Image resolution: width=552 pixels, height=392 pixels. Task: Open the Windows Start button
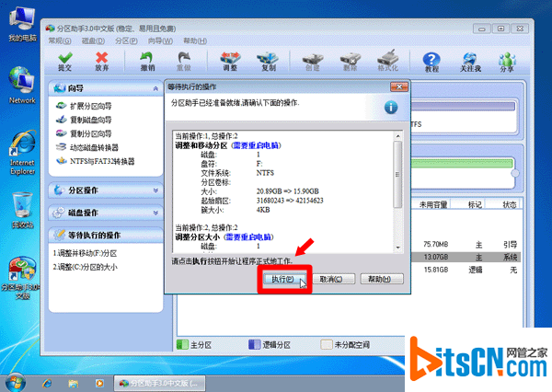pyautogui.click(x=15, y=383)
